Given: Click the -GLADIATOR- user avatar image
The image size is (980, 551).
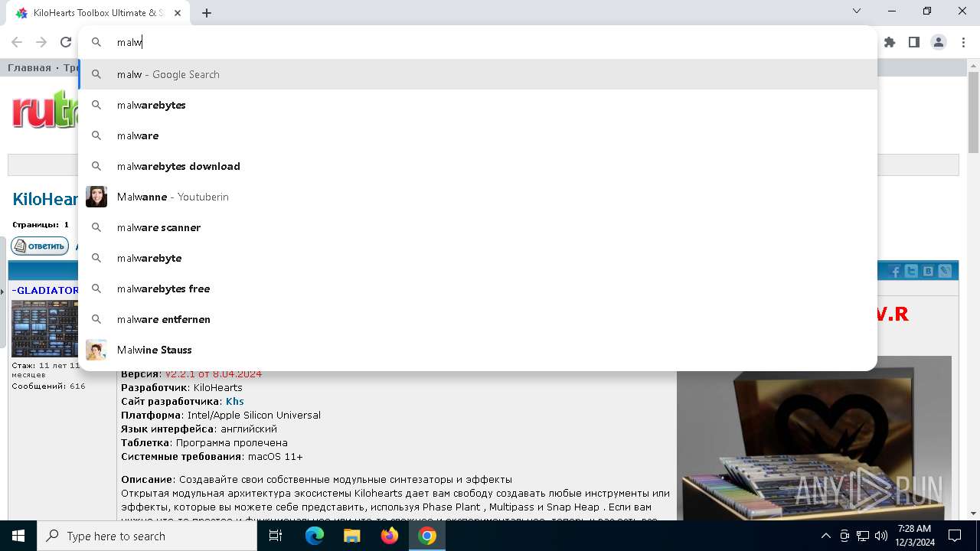Looking at the screenshot, I should coord(44,328).
